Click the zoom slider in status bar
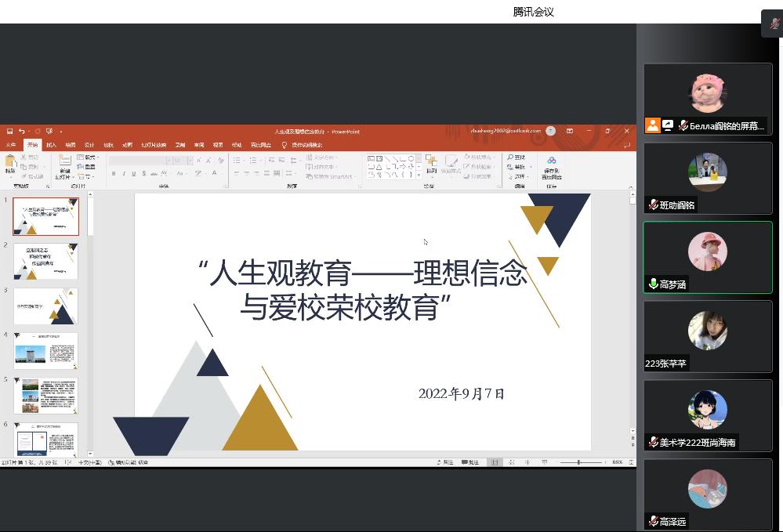This screenshot has width=783, height=532. pos(578,462)
